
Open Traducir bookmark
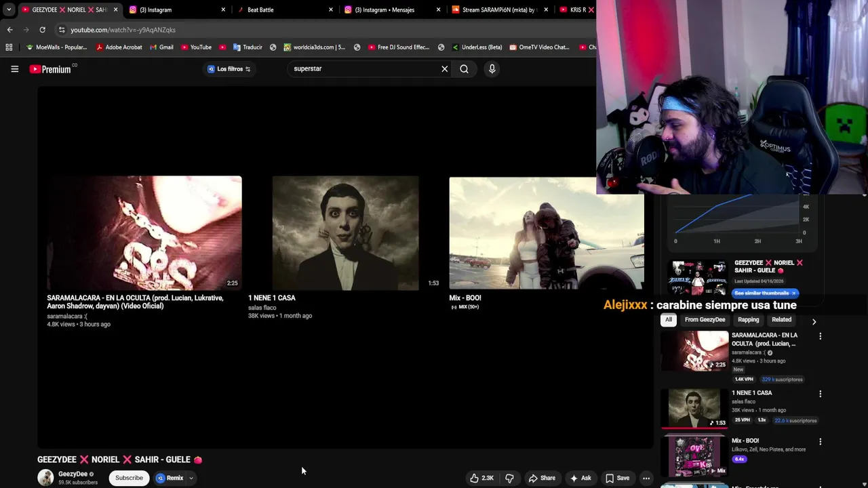[248, 47]
